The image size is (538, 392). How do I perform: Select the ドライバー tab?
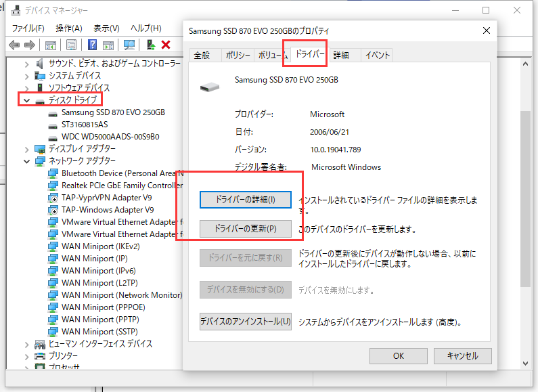tap(309, 54)
